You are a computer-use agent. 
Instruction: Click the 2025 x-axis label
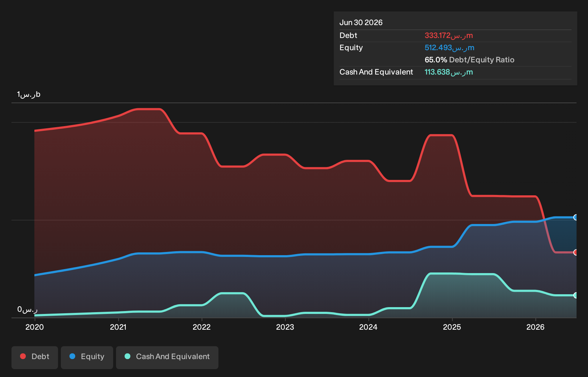(x=452, y=327)
